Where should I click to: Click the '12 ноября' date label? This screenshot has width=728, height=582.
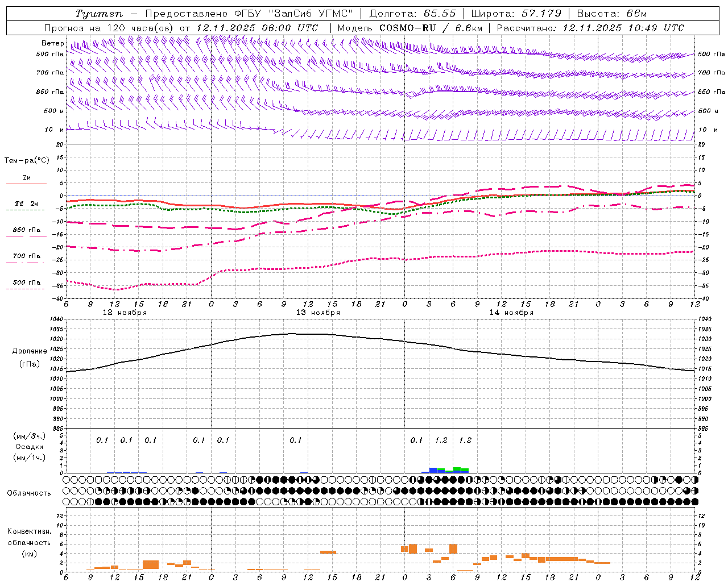(125, 313)
